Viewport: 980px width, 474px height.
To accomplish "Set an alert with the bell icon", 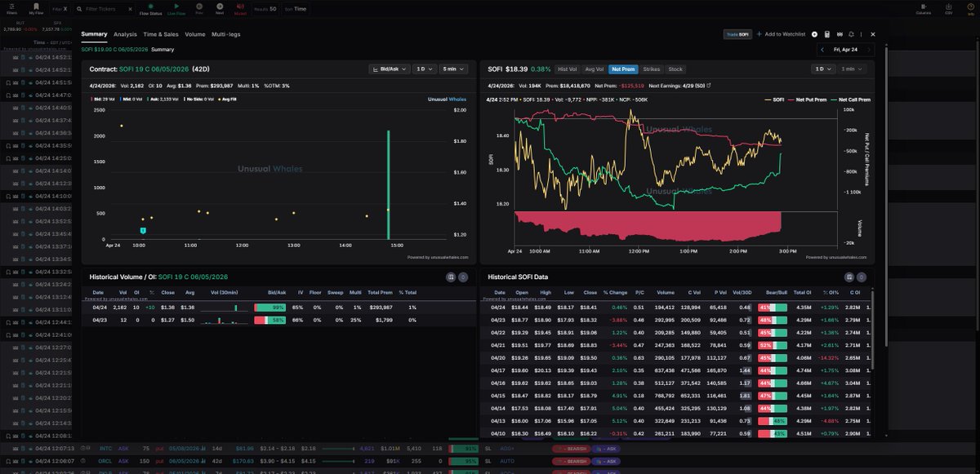I will pyautogui.click(x=852, y=34).
